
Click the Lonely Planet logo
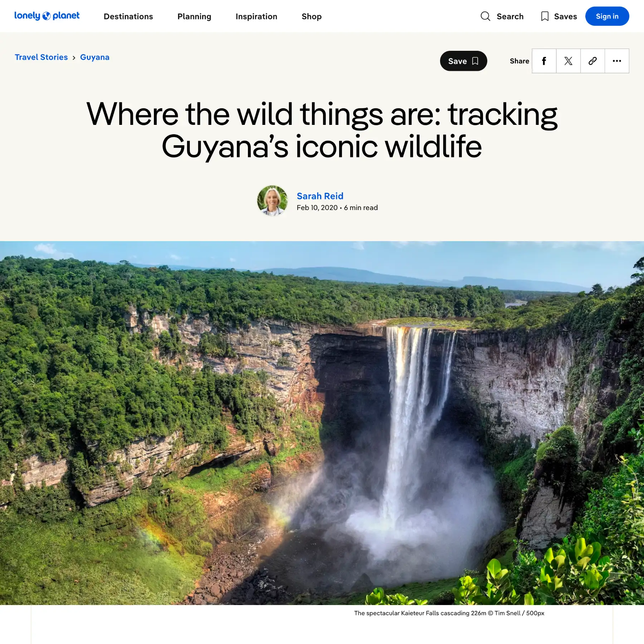point(47,16)
